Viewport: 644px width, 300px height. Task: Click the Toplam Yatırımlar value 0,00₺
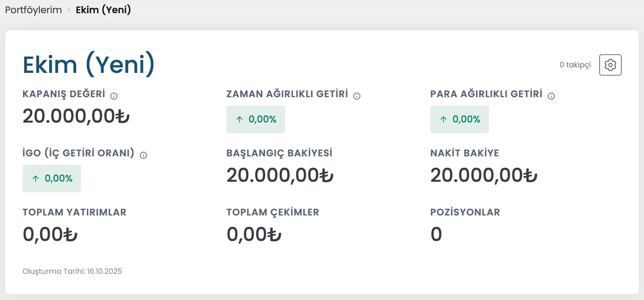coord(50,234)
